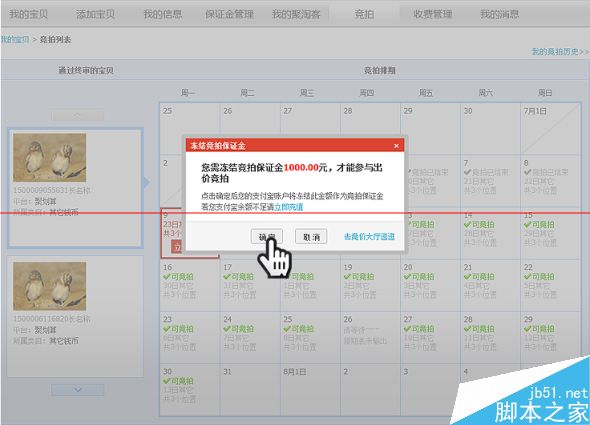
Task: Open the 添加宝贝 tab
Action: point(96,14)
